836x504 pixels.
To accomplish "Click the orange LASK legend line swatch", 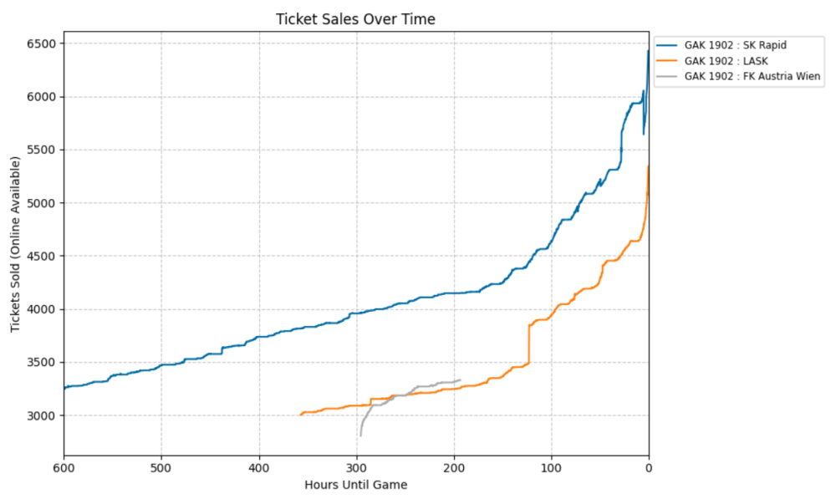I will coord(668,61).
